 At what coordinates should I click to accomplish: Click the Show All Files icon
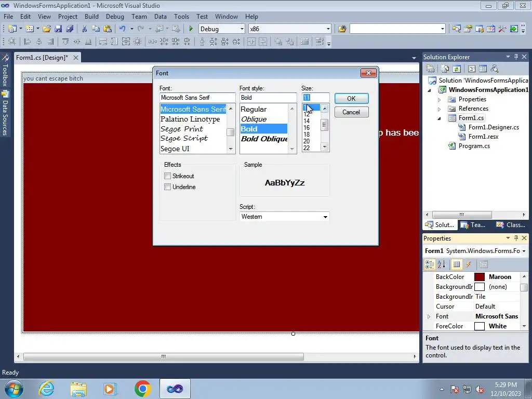[445, 69]
